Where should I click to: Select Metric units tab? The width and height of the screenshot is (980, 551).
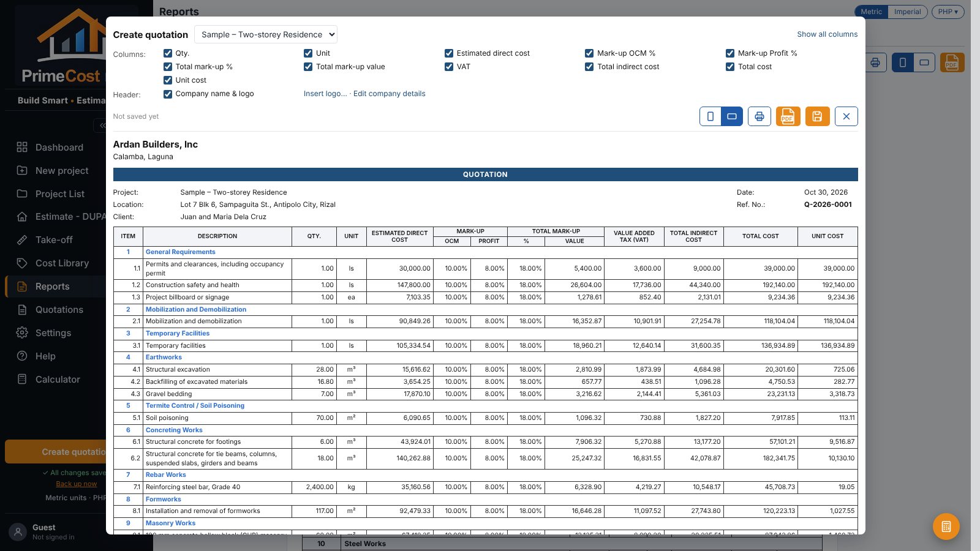click(x=871, y=12)
